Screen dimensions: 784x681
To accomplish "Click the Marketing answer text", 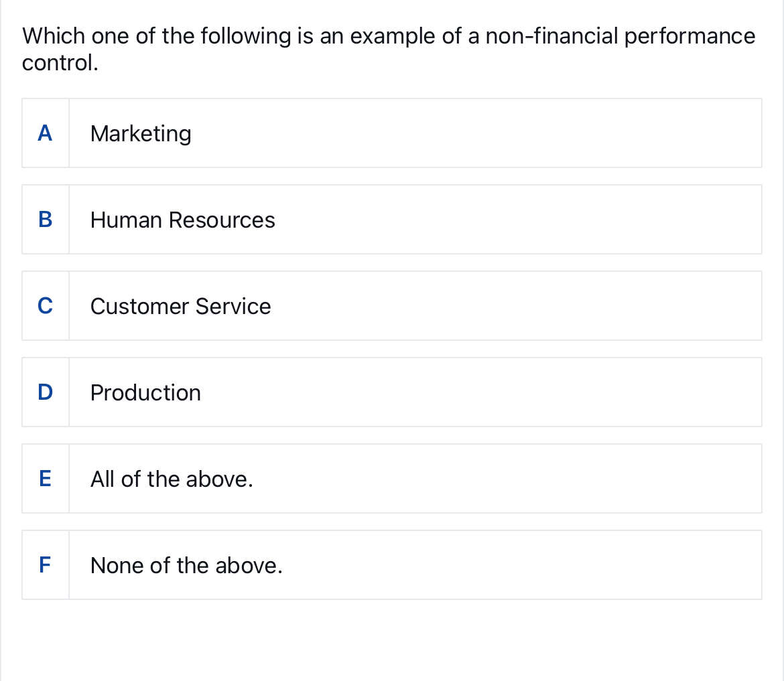I will (x=141, y=133).
